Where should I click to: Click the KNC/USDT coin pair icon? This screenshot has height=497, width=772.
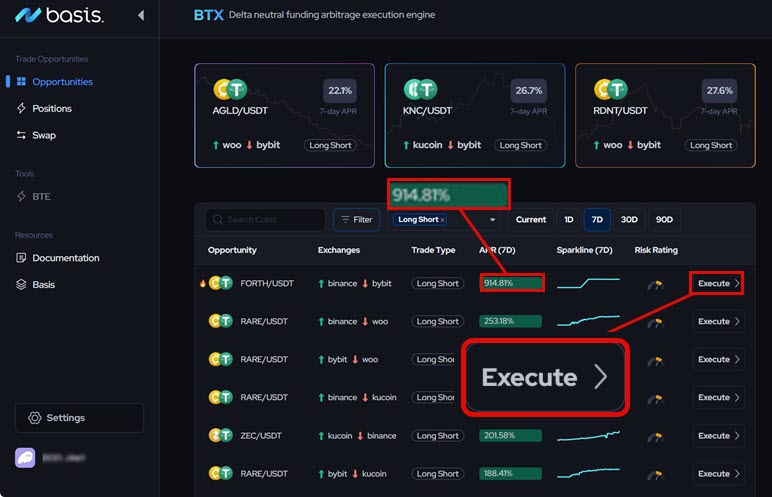(x=420, y=89)
